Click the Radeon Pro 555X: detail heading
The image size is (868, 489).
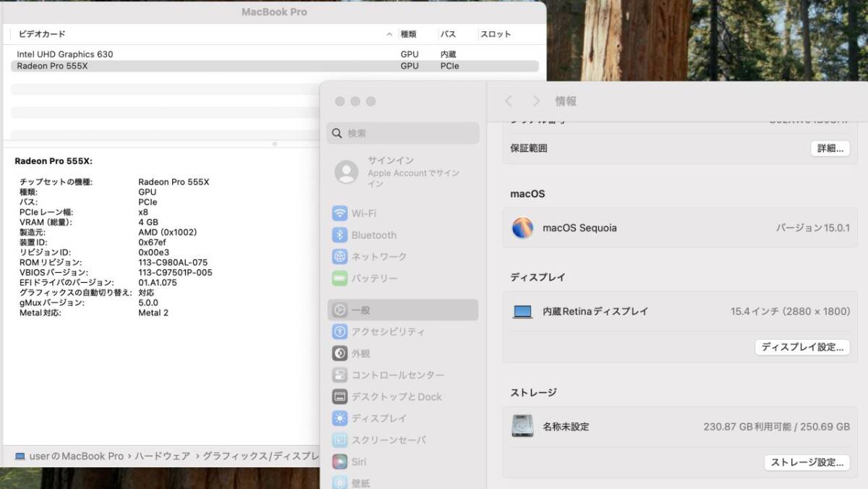click(54, 161)
